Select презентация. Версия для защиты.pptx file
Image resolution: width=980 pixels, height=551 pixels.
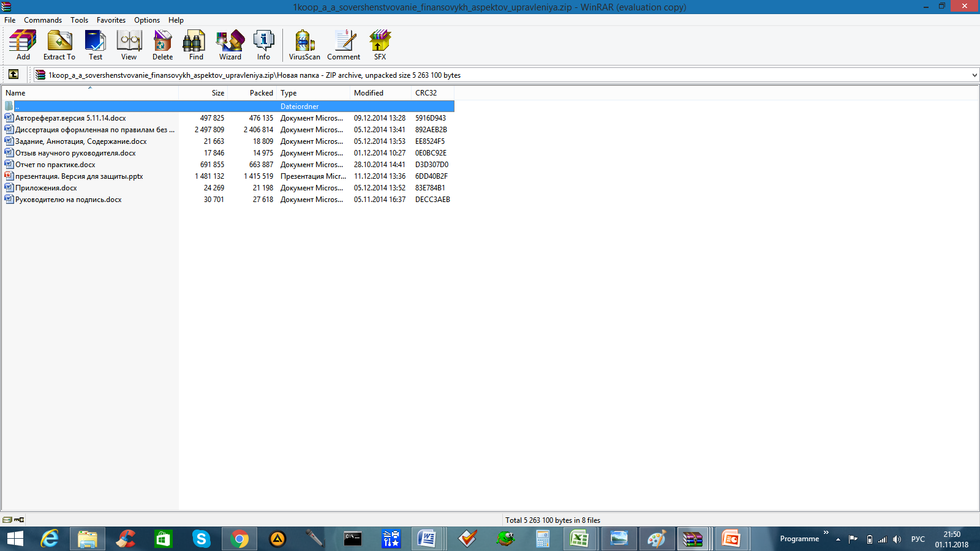tap(228, 176)
